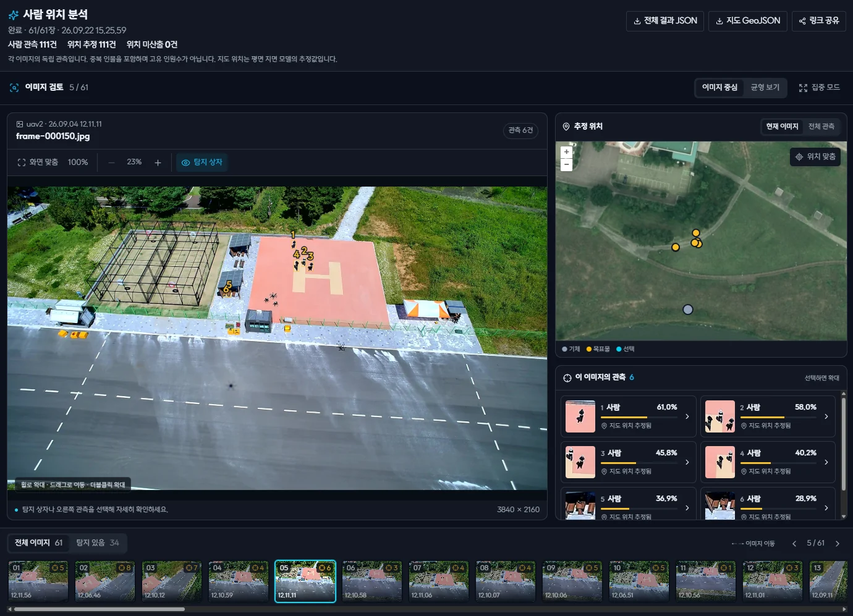Image resolution: width=853 pixels, height=616 pixels.
Task: Switch to 균형 보기 layout
Action: 765,88
